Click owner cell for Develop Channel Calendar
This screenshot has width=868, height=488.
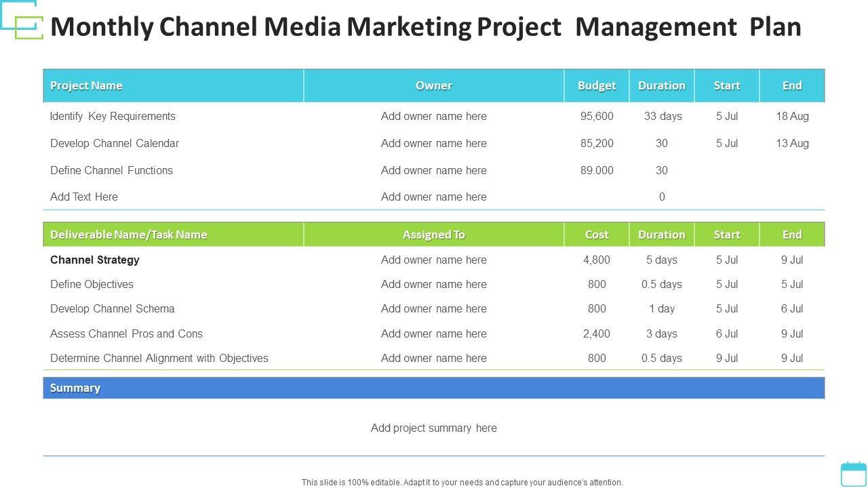434,143
